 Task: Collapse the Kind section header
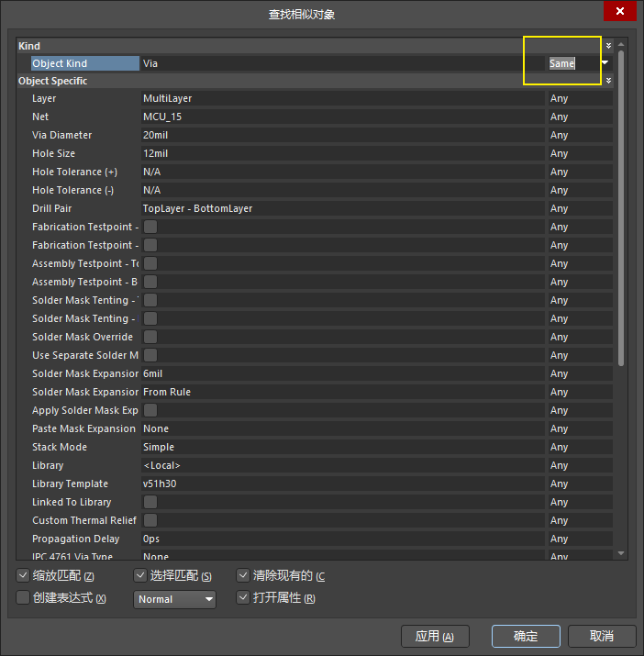pyautogui.click(x=607, y=45)
